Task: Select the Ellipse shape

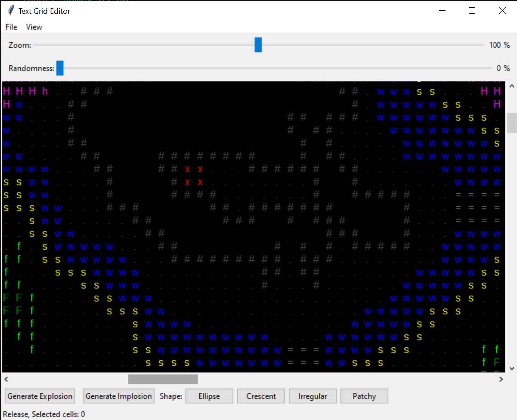Action: coord(209,396)
